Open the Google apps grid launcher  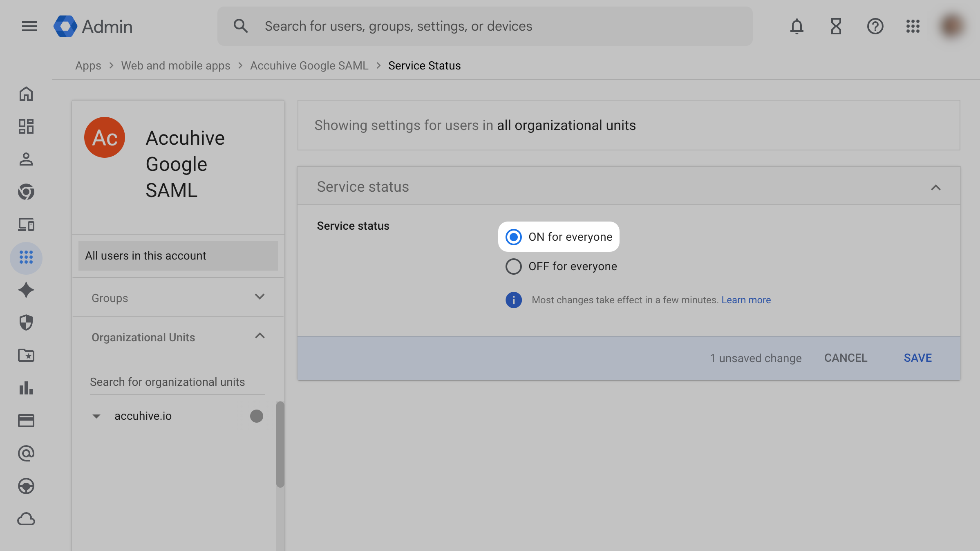(x=913, y=26)
